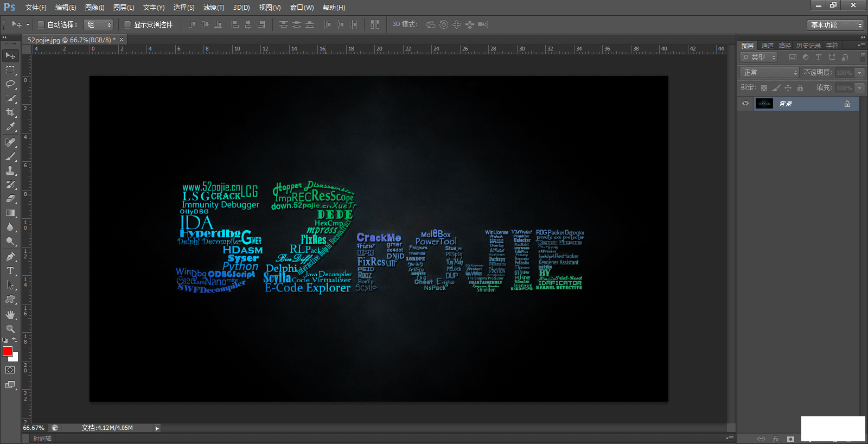Switch to the 历史记录 tab
The image size is (868, 444).
[x=808, y=46]
